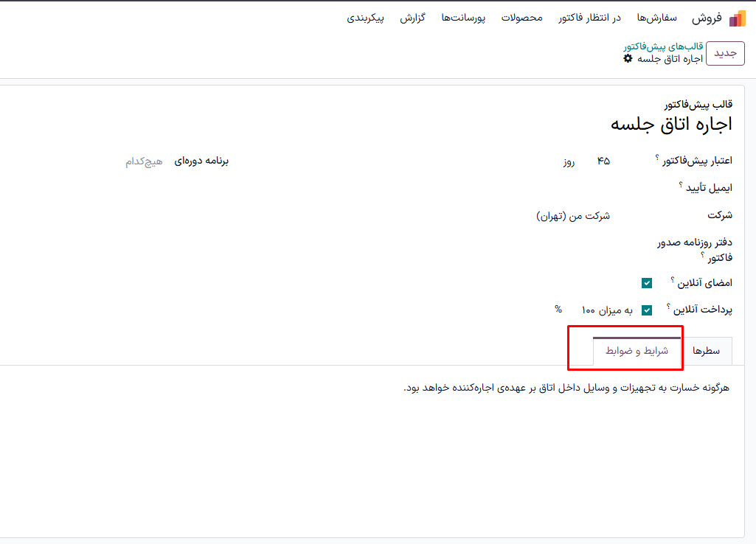The width and height of the screenshot is (756, 544).
Task: Open the gear actions icon beside اجاره اتاق جلسه
Action: 628,58
